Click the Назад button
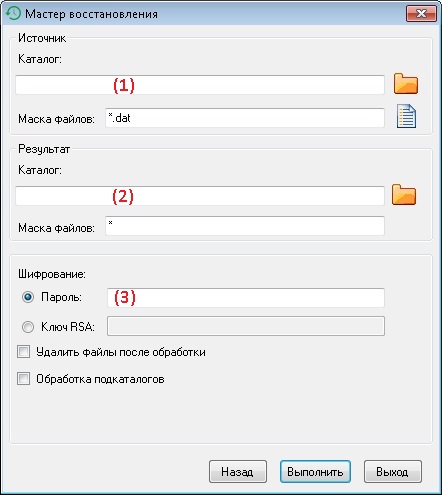This screenshot has height=495, width=442. (238, 472)
